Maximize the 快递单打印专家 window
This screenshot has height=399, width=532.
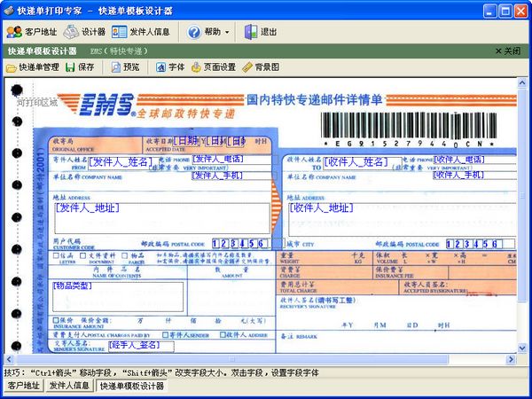[505, 12]
